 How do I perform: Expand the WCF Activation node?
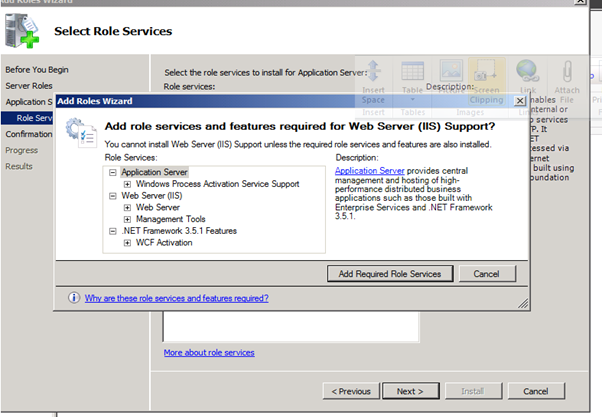pyautogui.click(x=127, y=243)
